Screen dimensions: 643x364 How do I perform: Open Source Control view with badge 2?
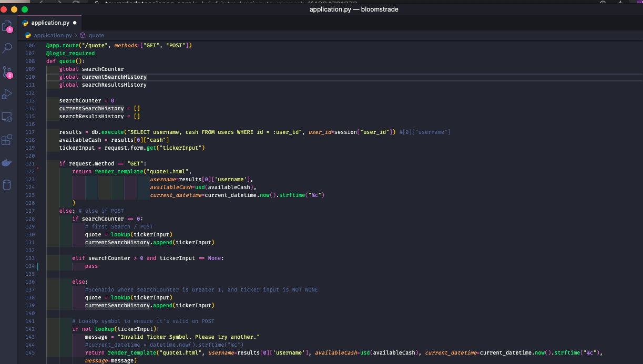click(7, 72)
